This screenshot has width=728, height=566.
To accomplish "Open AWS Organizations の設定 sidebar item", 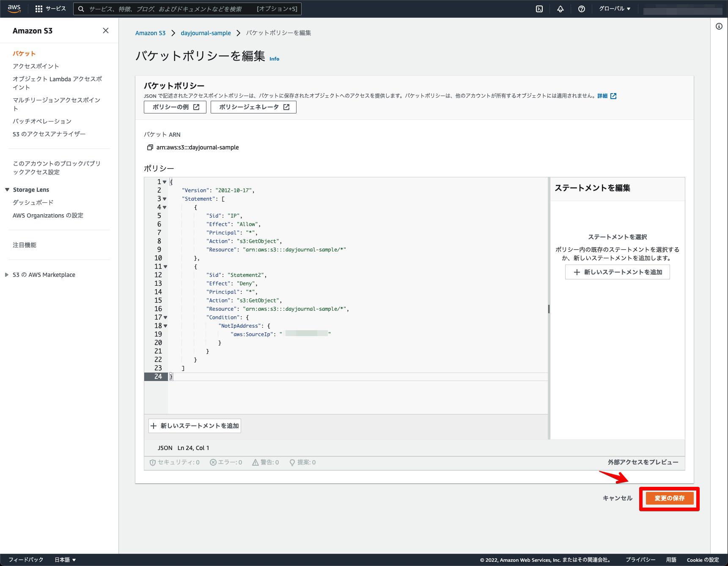I will 48,215.
